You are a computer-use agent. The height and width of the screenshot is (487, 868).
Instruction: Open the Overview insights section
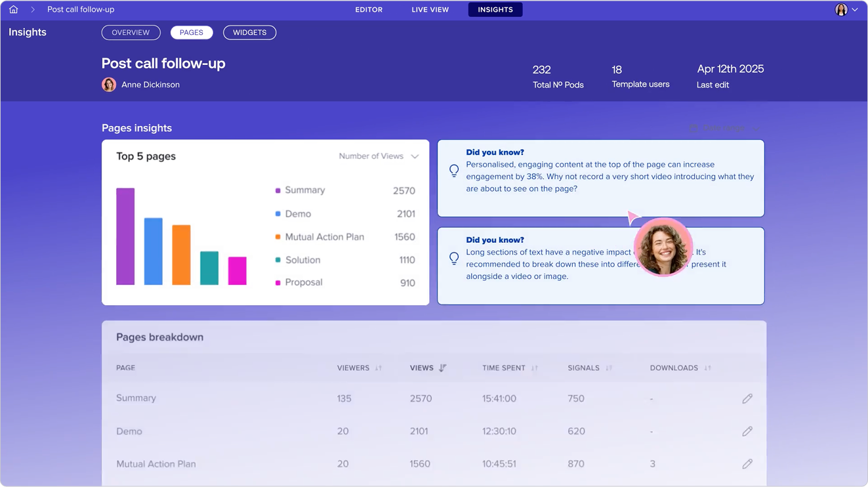(x=131, y=32)
